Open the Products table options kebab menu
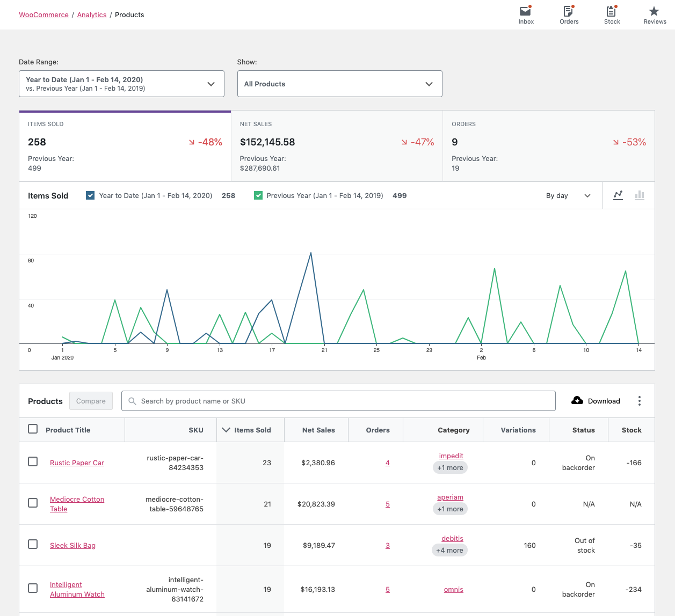This screenshot has height=616, width=675. (640, 401)
